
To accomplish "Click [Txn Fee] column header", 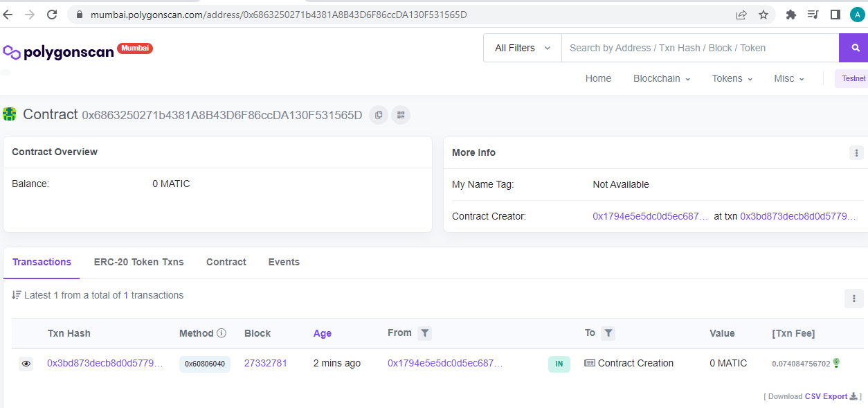I will point(793,333).
